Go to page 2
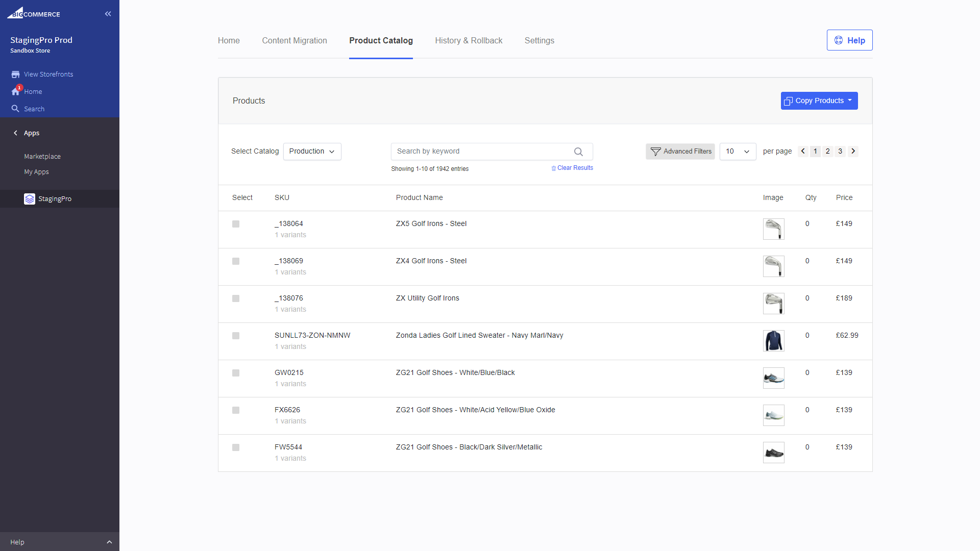The height and width of the screenshot is (551, 980). tap(828, 152)
